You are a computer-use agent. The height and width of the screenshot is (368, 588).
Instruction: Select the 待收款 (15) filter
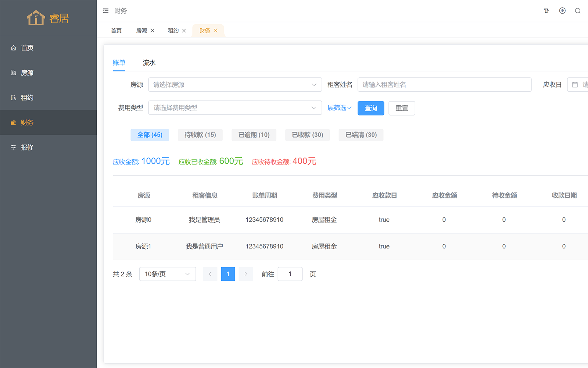[x=200, y=135]
